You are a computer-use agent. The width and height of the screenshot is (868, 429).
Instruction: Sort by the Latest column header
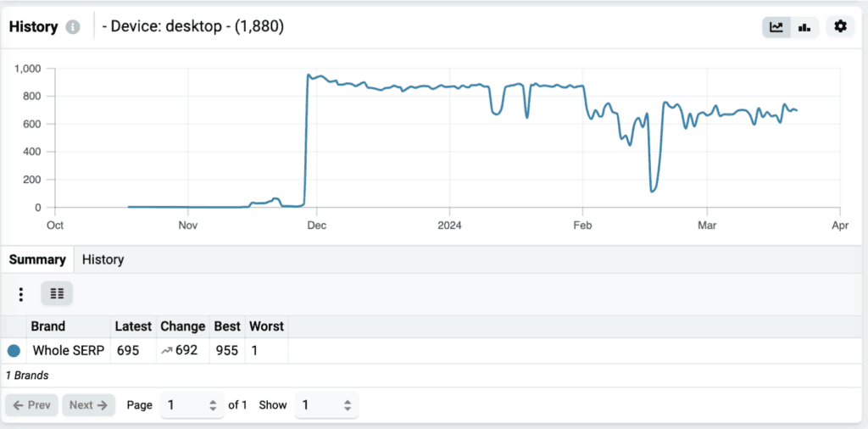[x=133, y=326]
